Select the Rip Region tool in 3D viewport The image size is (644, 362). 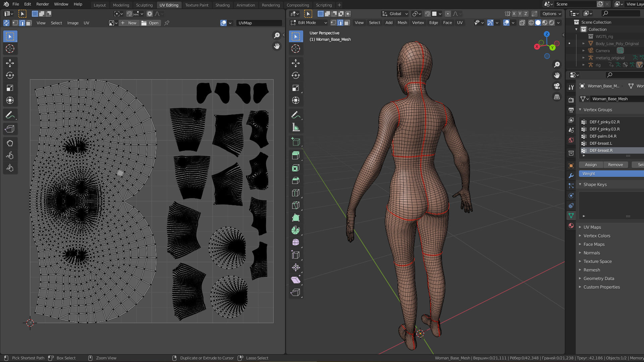(x=296, y=292)
